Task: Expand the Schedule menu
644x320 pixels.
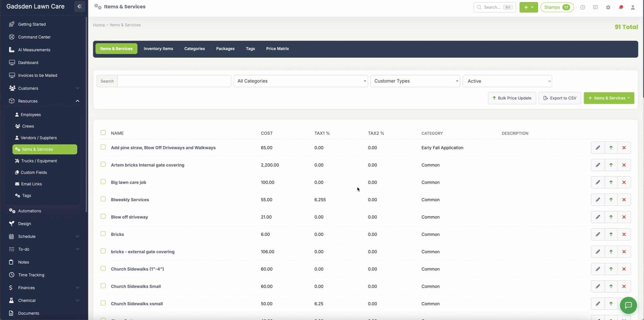Action: 44,236
